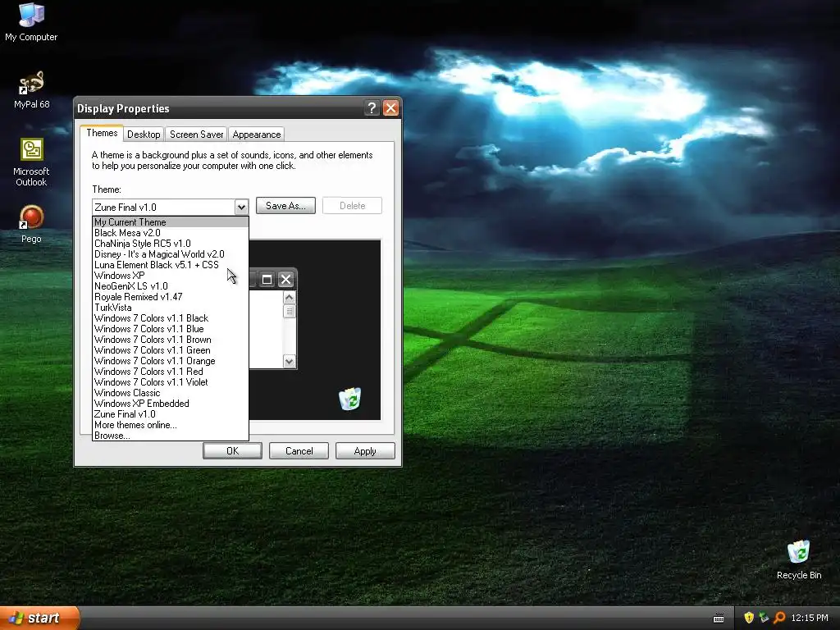Image resolution: width=840 pixels, height=630 pixels.
Task: Click the preview window close X button
Action: pyautogui.click(x=286, y=279)
